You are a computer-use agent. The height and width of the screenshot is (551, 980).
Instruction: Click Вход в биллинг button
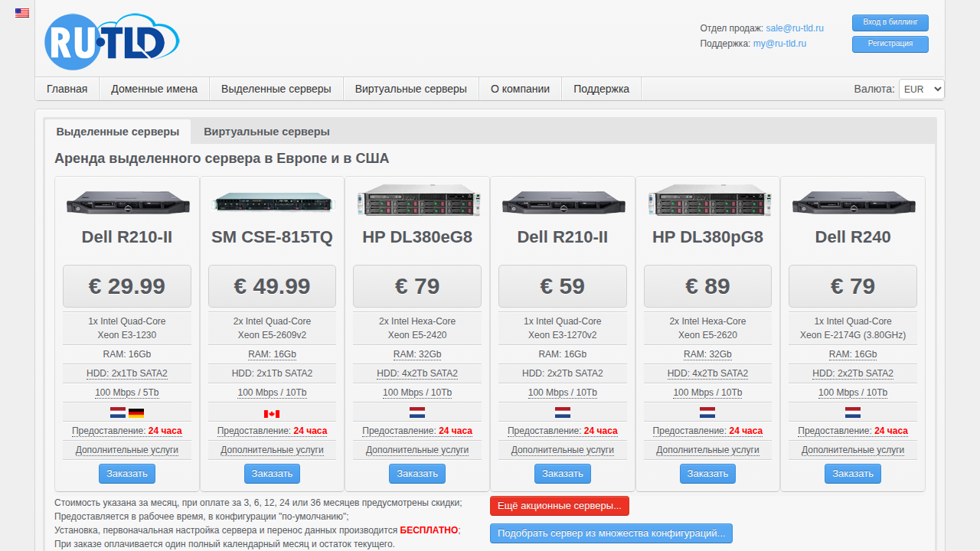(890, 23)
